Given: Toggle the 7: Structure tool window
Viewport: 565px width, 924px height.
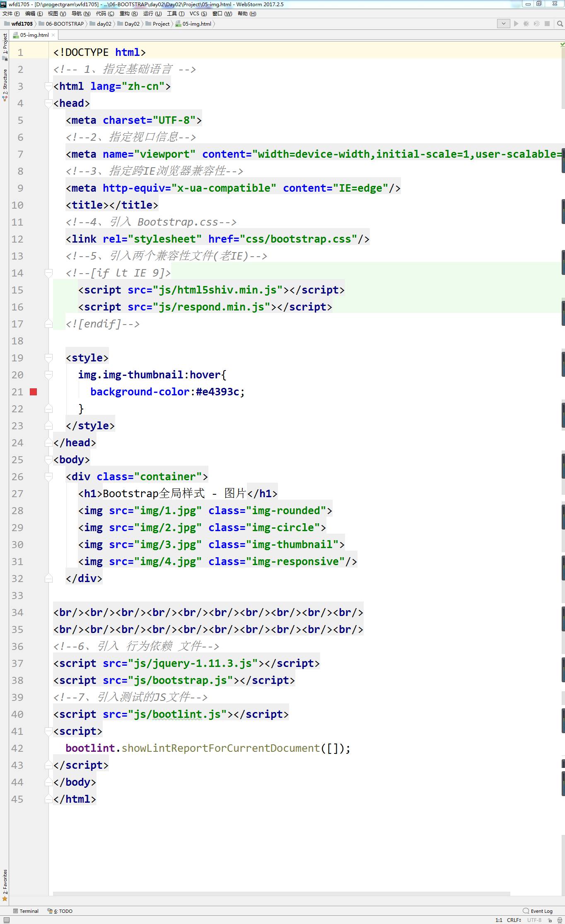Looking at the screenshot, I should point(5,84).
